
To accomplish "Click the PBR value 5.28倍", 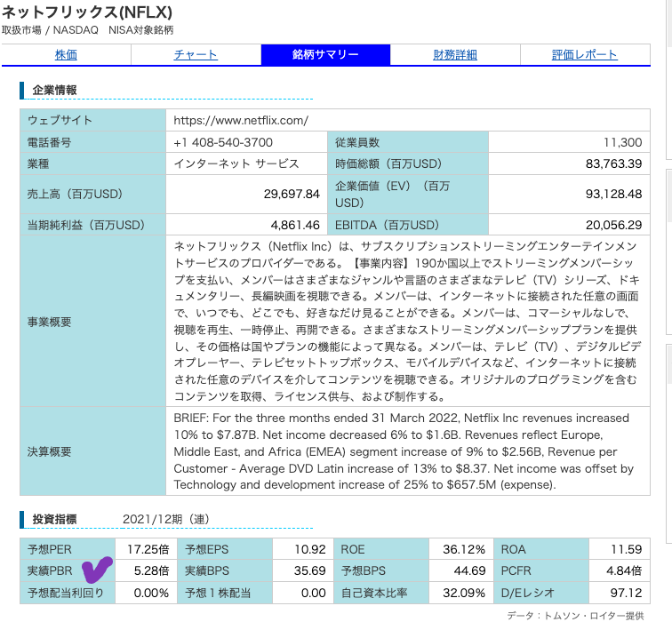I will [151, 570].
